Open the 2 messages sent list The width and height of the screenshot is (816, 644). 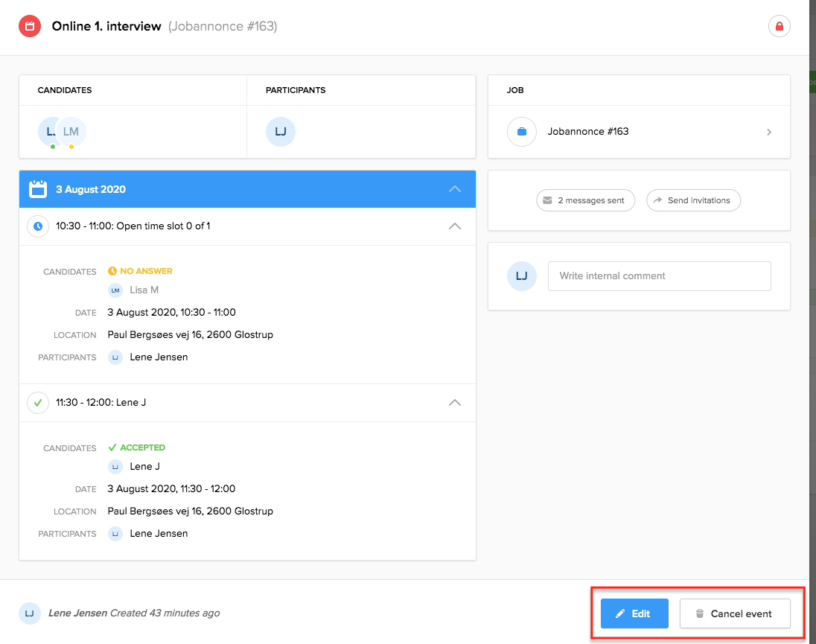pos(585,200)
